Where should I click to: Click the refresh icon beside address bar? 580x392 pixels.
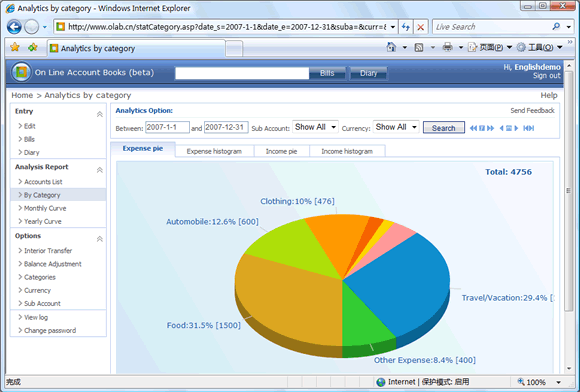click(x=406, y=27)
